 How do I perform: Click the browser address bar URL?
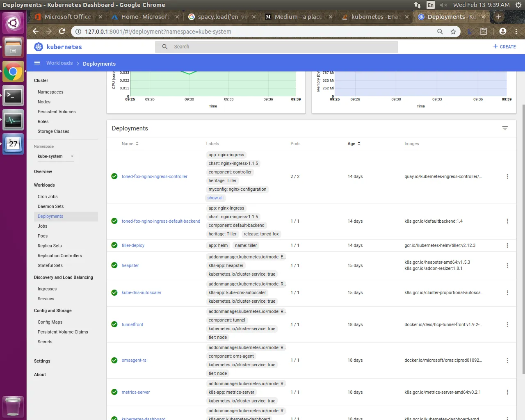click(x=158, y=32)
